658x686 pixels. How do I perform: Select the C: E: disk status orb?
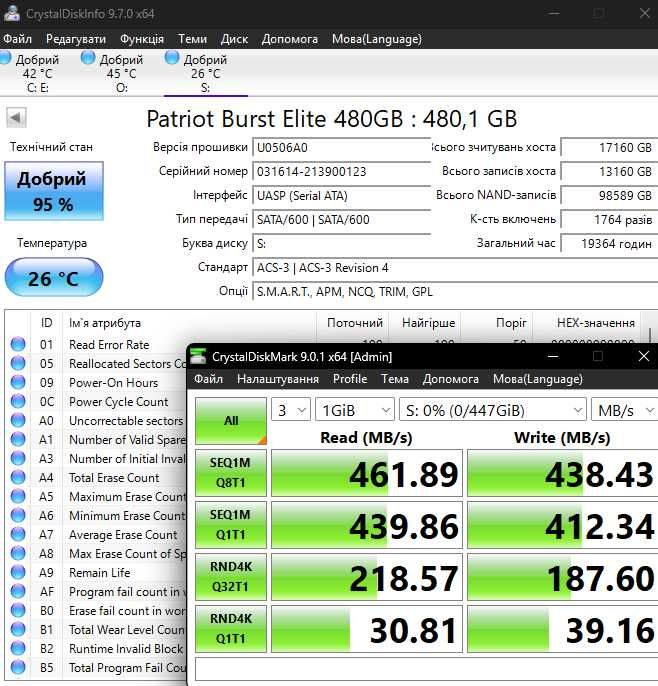(x=5, y=58)
